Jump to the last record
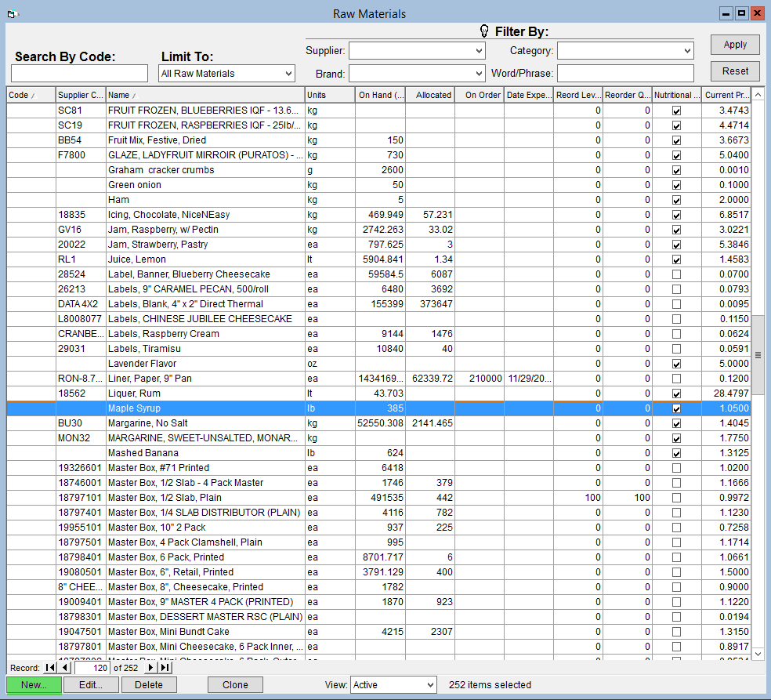This screenshot has height=700, width=771. click(165, 668)
